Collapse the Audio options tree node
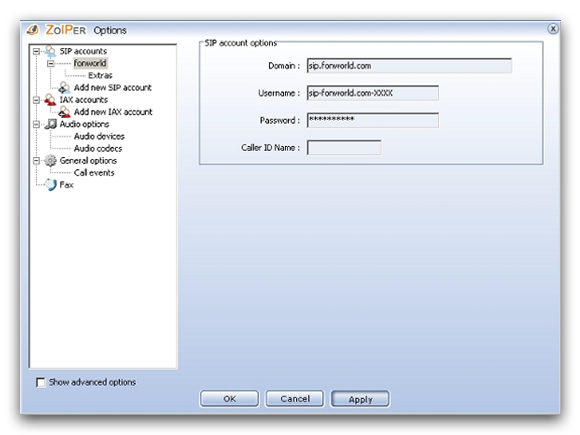This screenshot has height=435, width=580. point(36,124)
